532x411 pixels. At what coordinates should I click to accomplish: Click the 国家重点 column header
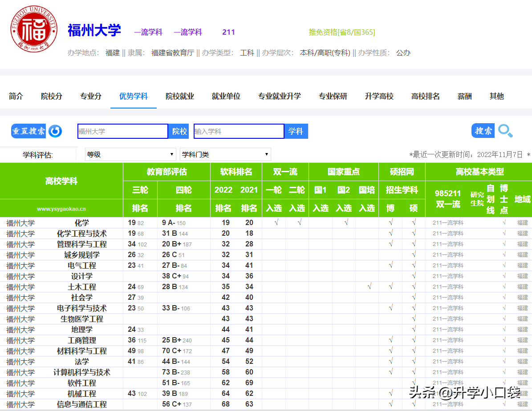344,172
